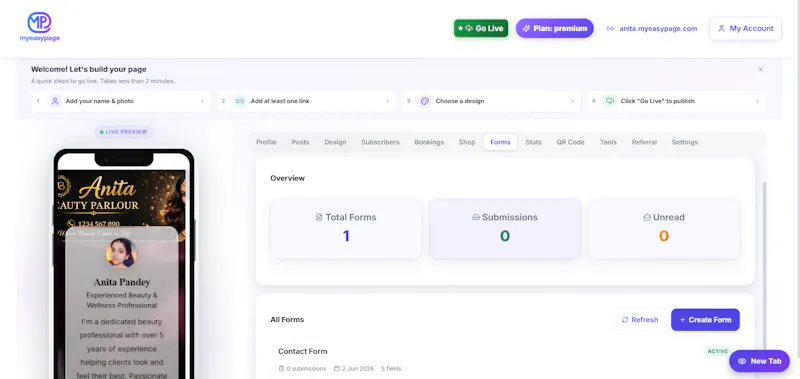Click the sparkle icon in Plan: premium
The width and height of the screenshot is (800, 379).
click(x=526, y=29)
